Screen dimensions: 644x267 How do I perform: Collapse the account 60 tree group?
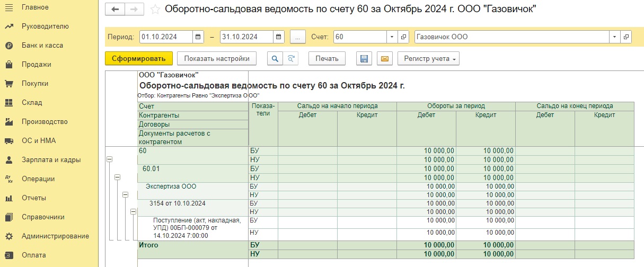110,159
